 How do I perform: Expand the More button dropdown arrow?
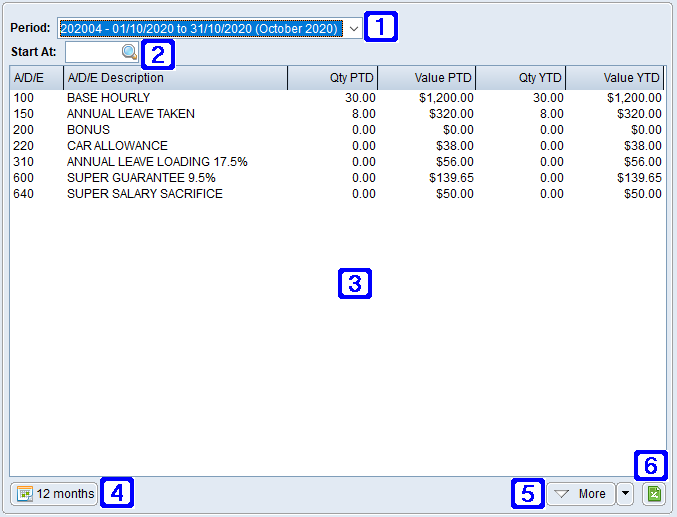click(x=625, y=493)
